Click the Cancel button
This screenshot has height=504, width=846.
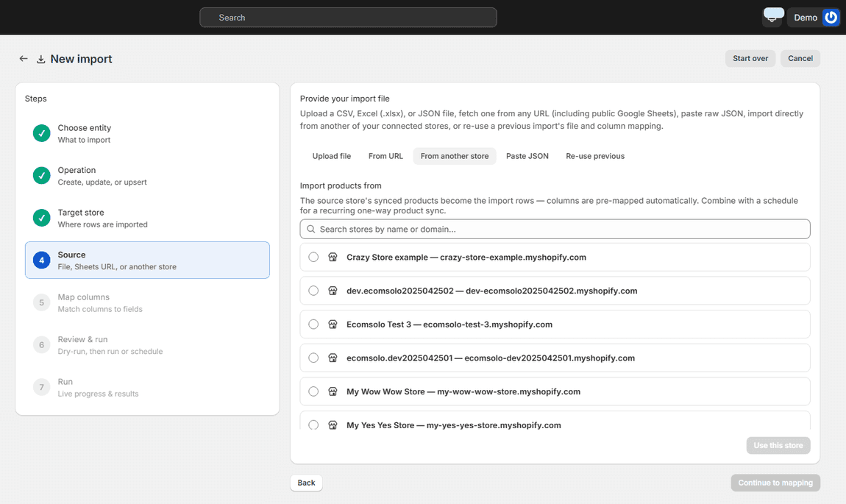pos(800,58)
